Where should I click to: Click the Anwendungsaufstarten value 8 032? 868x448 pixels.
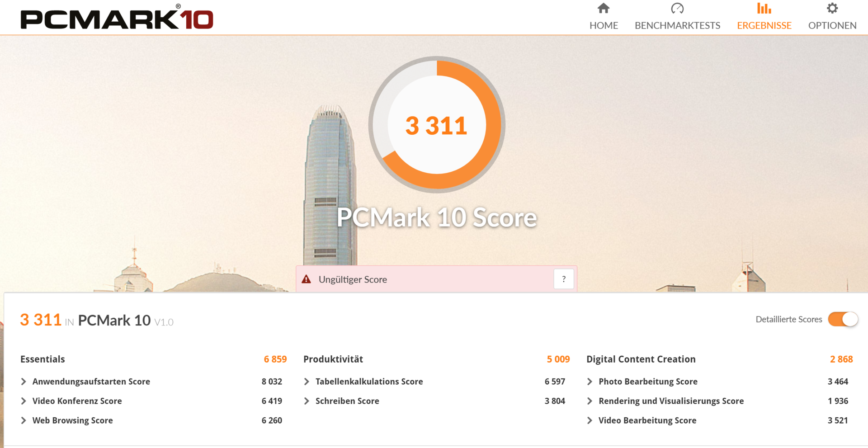click(x=272, y=382)
